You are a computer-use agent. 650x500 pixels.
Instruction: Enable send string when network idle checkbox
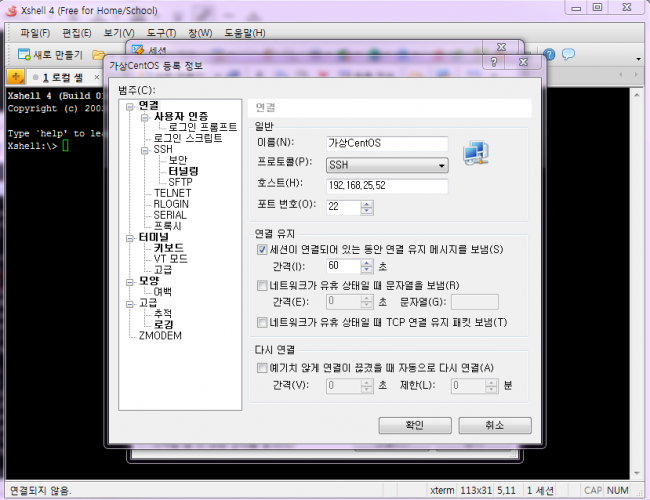coord(262,286)
